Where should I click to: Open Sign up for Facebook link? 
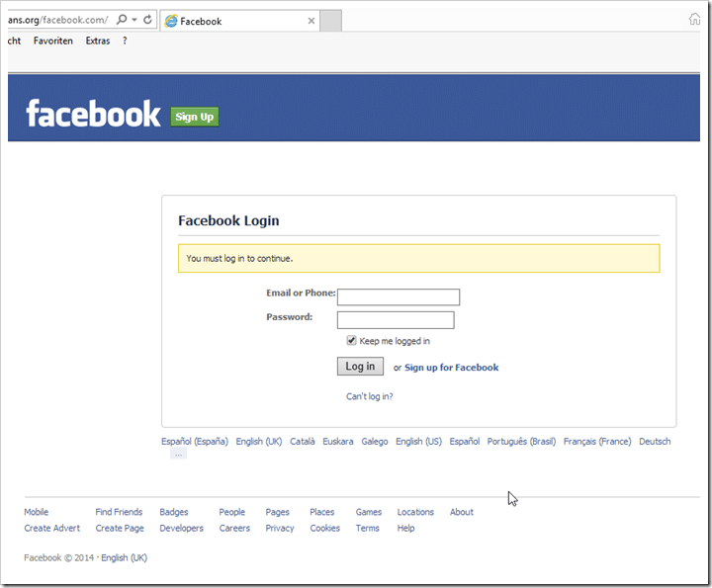(451, 368)
